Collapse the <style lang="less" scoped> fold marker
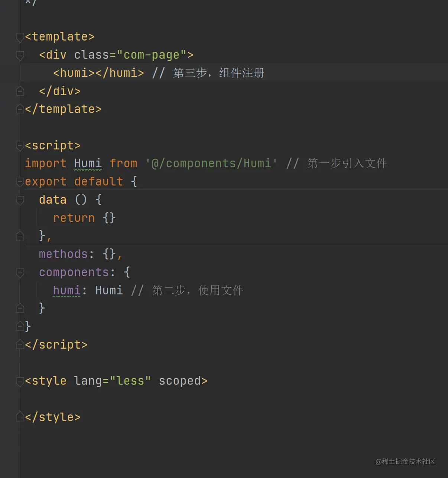 coord(20,381)
